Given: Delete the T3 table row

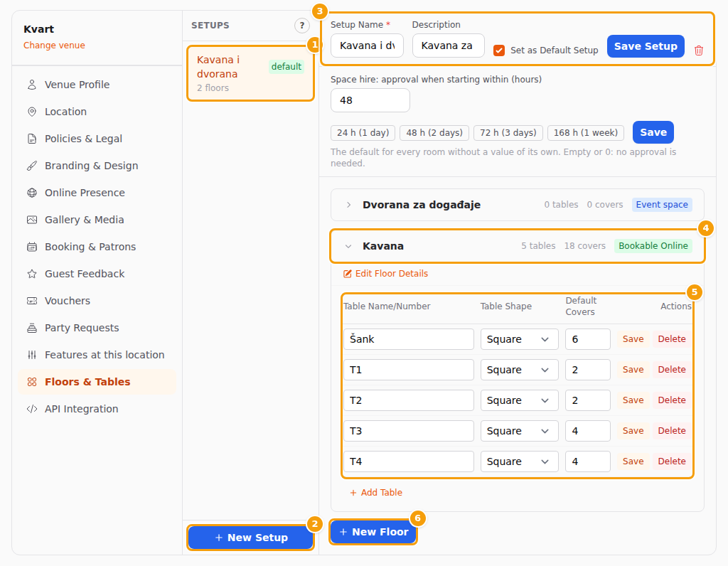Looking at the screenshot, I should click(671, 431).
